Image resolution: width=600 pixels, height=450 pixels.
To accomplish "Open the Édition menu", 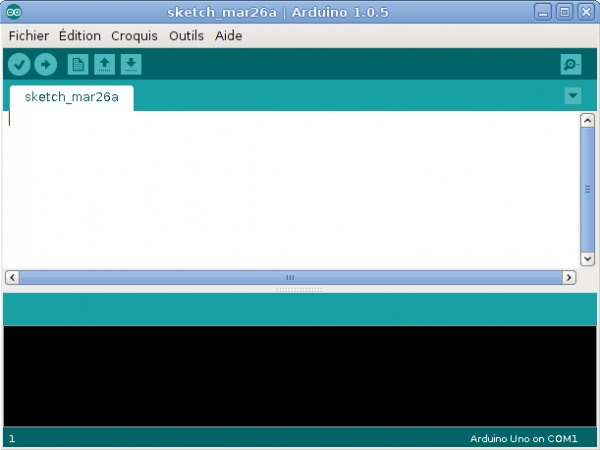I will (x=79, y=36).
